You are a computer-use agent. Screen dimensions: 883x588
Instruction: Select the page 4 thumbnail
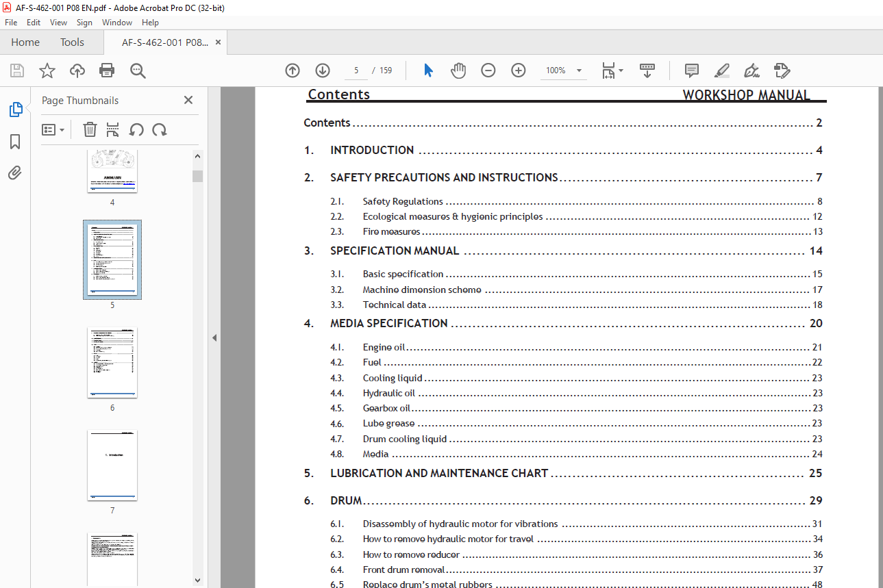(112, 171)
